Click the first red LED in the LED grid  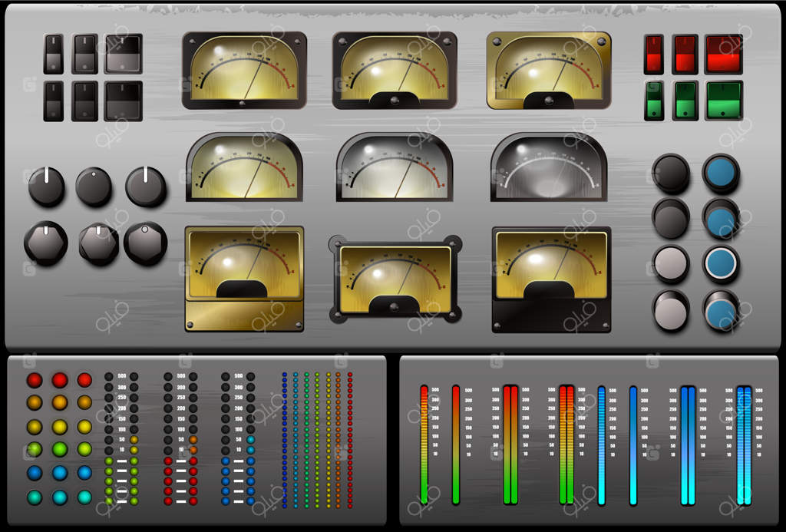tap(35, 380)
